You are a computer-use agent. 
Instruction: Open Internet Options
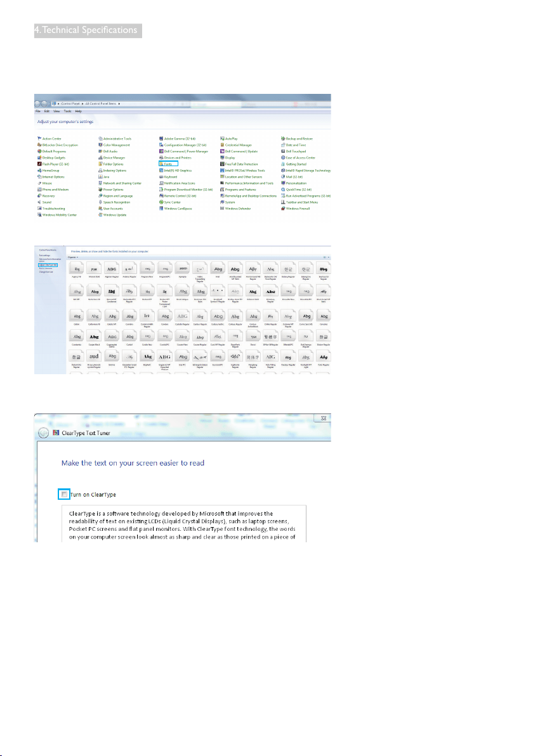click(x=51, y=177)
